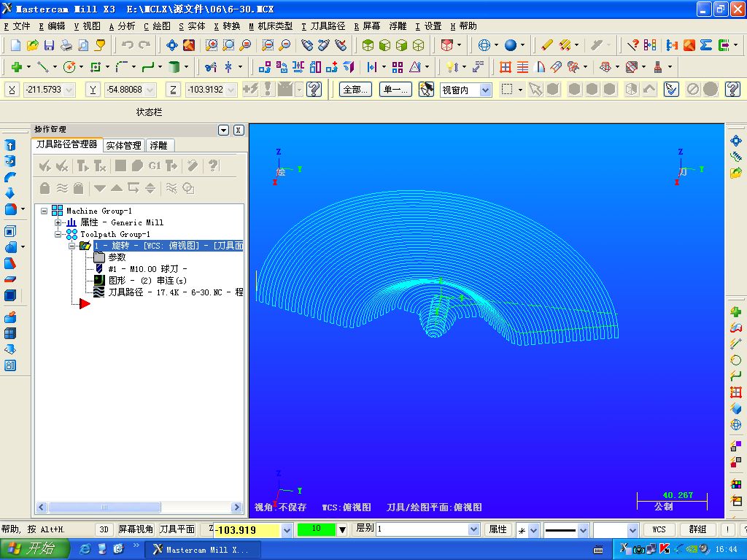Click the 屏幕视角 button
The height and width of the screenshot is (560, 747).
pyautogui.click(x=135, y=529)
